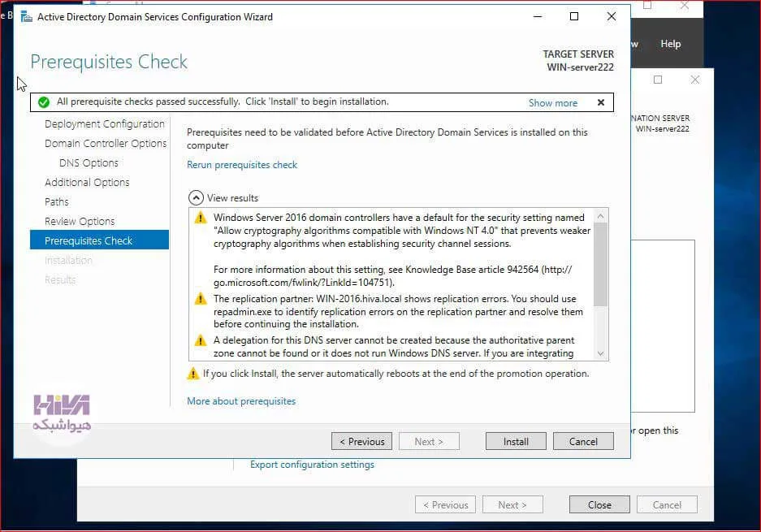This screenshot has height=532, width=761.
Task: Click green success check icon
Action: pos(44,102)
